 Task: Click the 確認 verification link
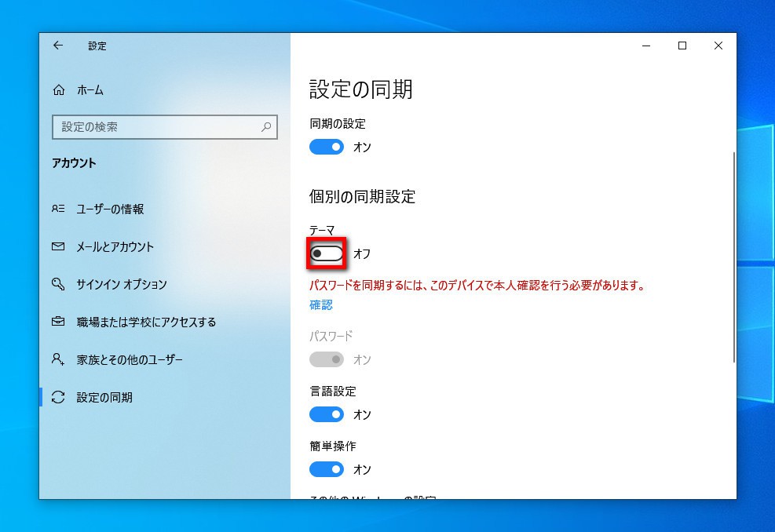321,304
